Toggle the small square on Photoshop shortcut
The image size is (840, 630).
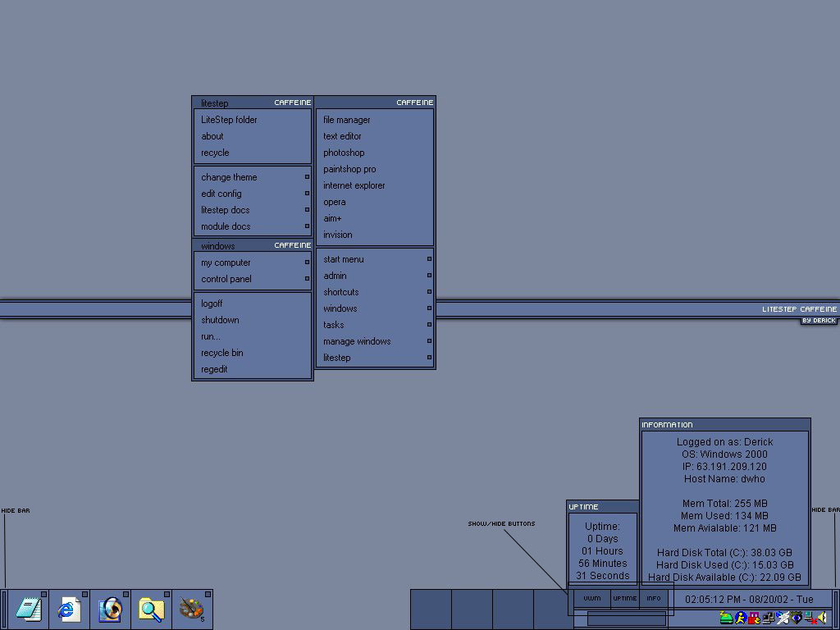pyautogui.click(x=126, y=594)
